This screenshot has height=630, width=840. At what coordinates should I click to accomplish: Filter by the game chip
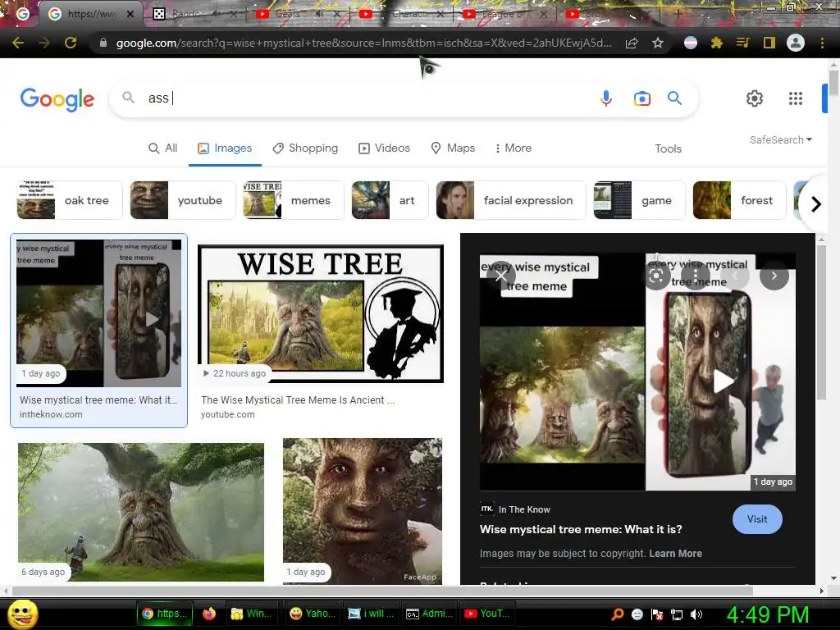click(640, 200)
